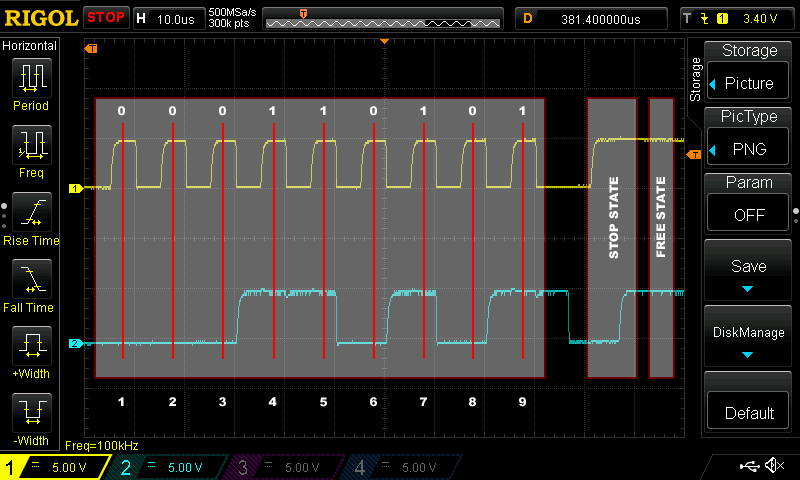
Task: Click the Rise Time label text
Action: 31,241
